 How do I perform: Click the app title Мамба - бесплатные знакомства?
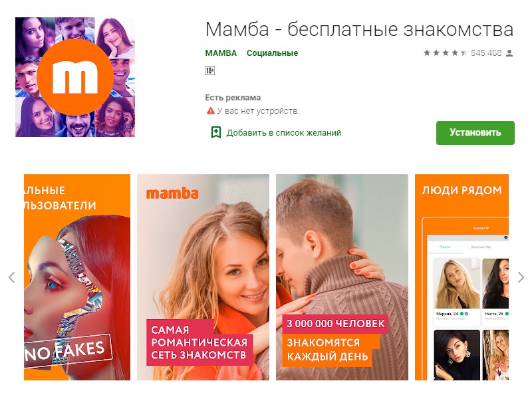[359, 29]
